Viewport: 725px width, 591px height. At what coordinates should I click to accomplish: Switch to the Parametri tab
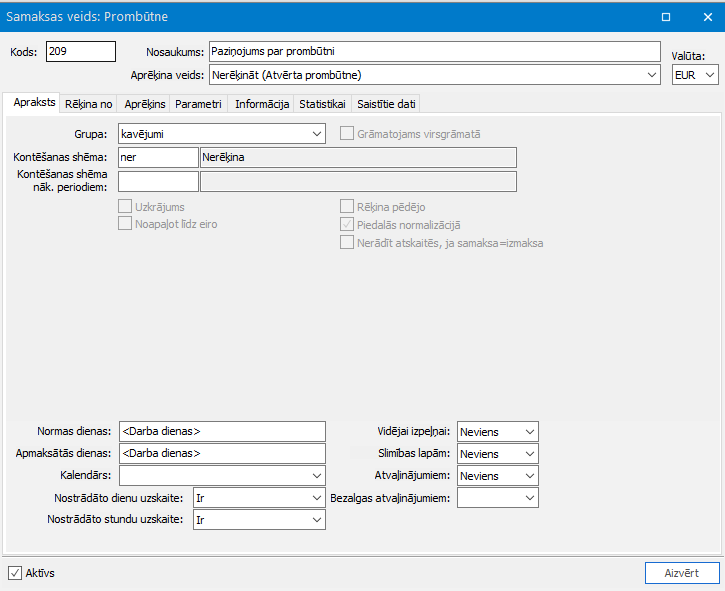point(198,104)
